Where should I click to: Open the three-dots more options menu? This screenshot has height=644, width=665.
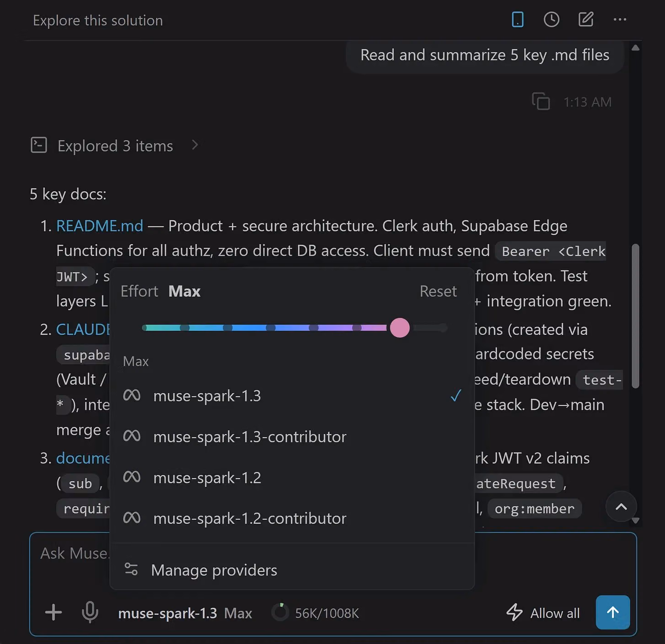coord(620,20)
